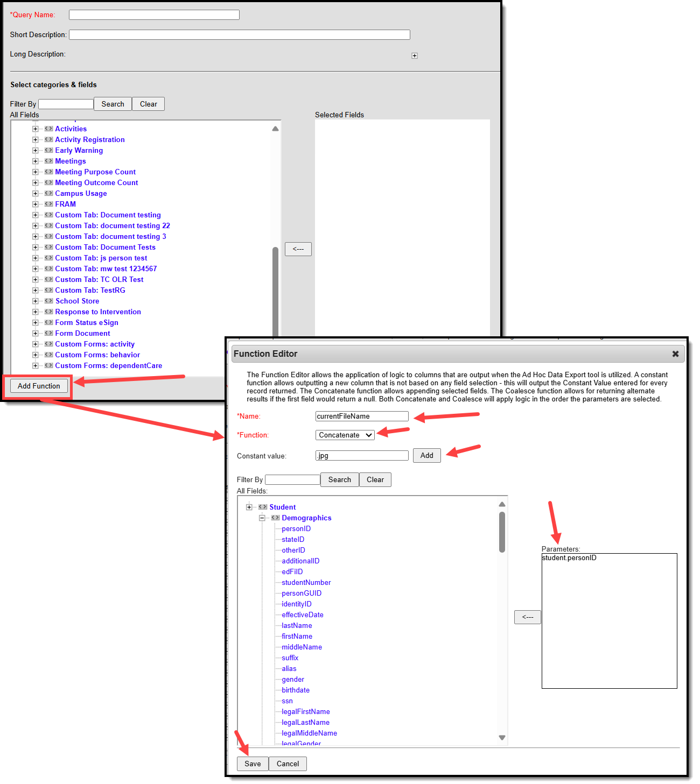Select the legalFirstName field
This screenshot has width=700, height=784.
tap(306, 711)
